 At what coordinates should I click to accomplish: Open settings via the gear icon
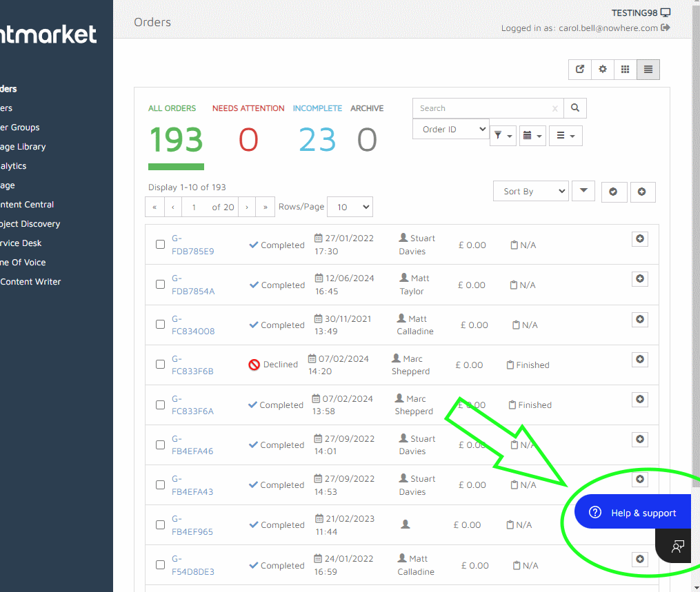pyautogui.click(x=603, y=69)
